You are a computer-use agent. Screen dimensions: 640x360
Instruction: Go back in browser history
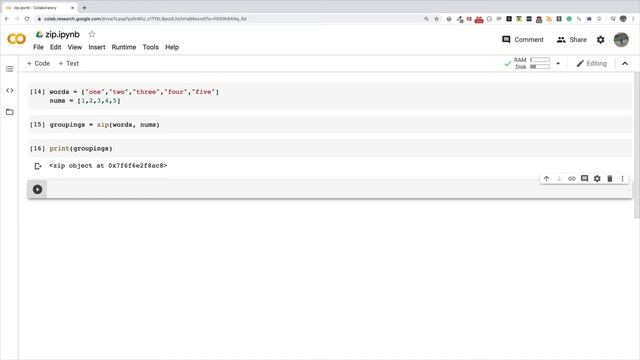(7, 19)
